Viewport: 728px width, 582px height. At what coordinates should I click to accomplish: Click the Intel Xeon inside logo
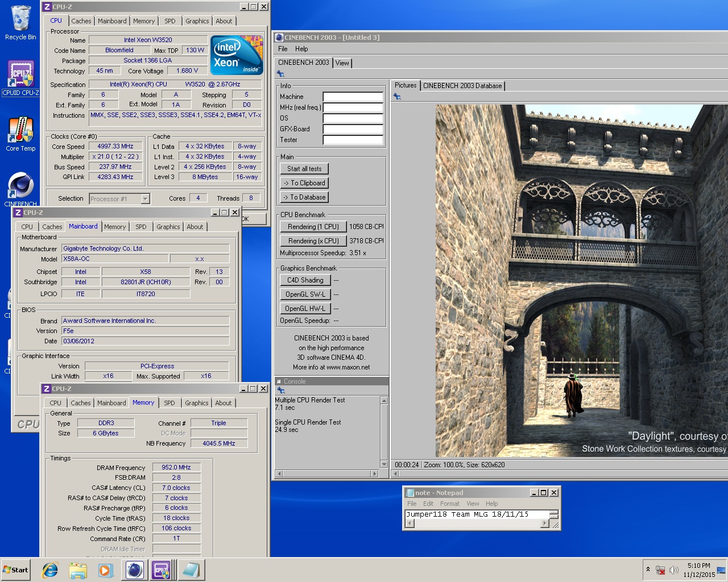click(x=237, y=55)
